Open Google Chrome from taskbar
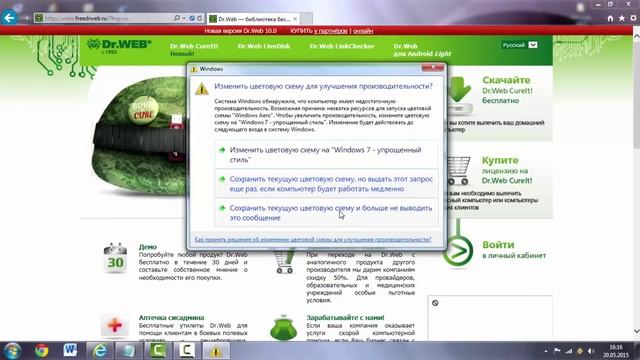640x360 pixels. point(41,351)
